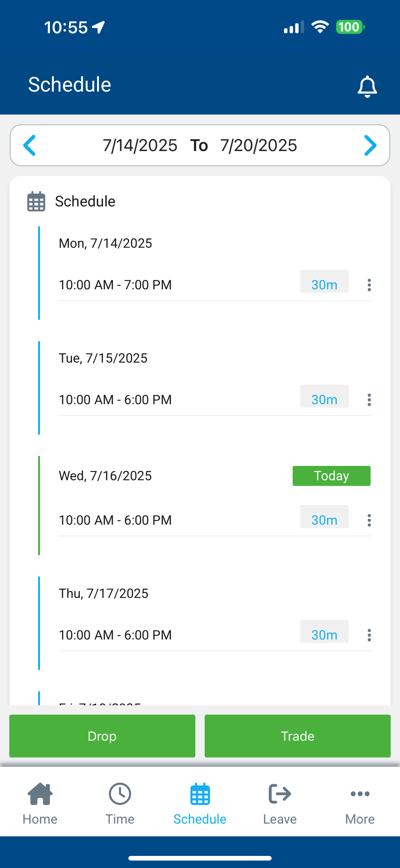Viewport: 400px width, 868px height.
Task: Open the notifications bell
Action: (x=367, y=87)
